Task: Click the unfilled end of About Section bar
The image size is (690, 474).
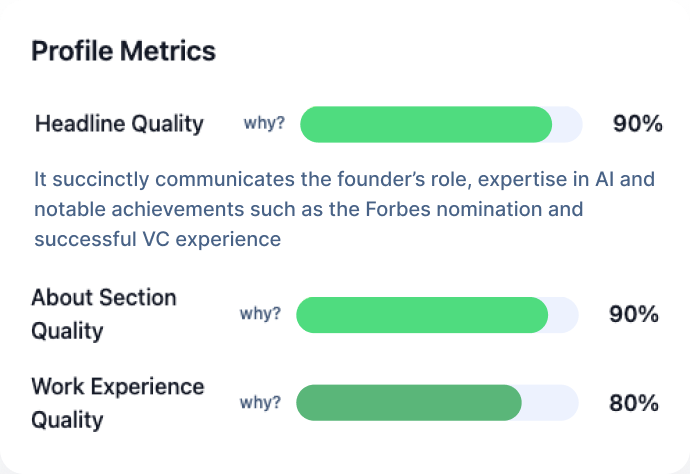Action: [563, 314]
